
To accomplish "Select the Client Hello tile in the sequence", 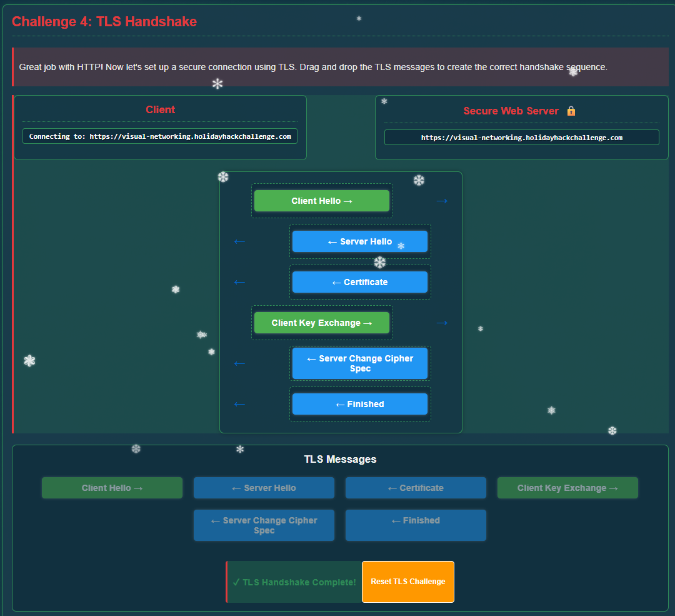I will [x=322, y=200].
